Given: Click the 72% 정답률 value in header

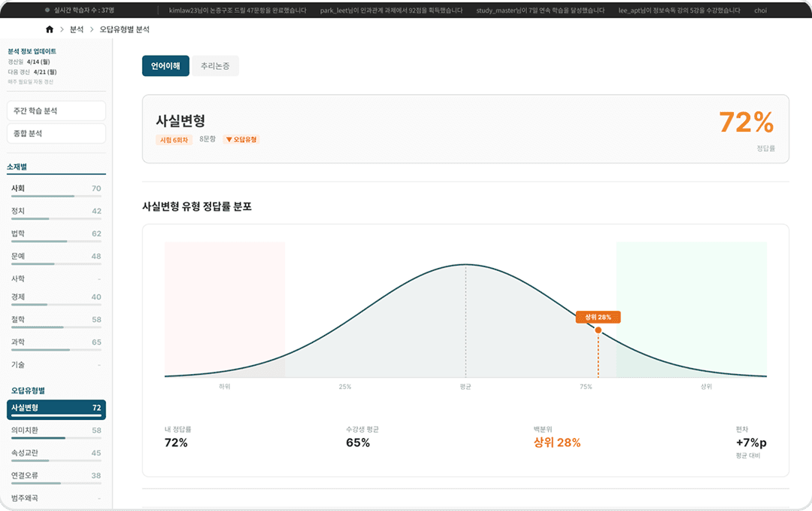Looking at the screenshot, I should pos(747,123).
